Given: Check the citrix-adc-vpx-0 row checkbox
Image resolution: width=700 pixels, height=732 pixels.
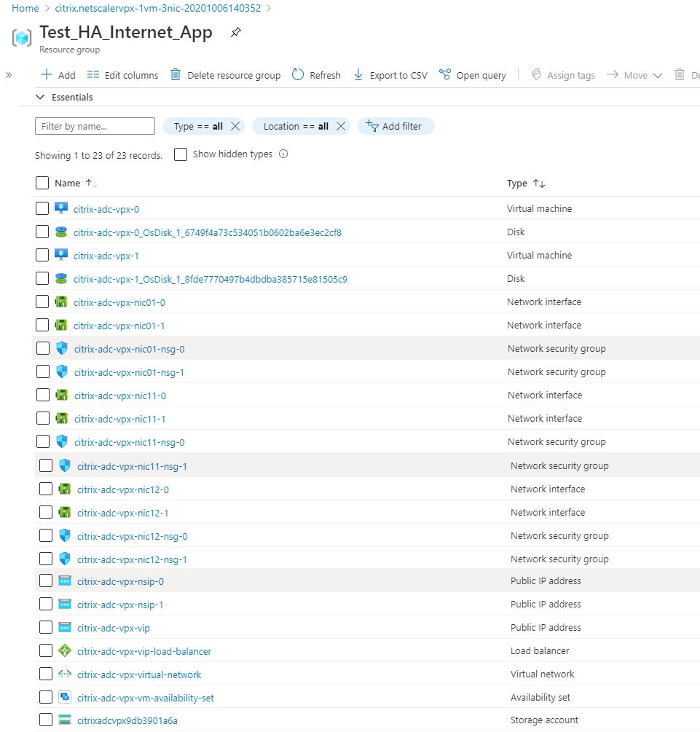Looking at the screenshot, I should pyautogui.click(x=42, y=208).
